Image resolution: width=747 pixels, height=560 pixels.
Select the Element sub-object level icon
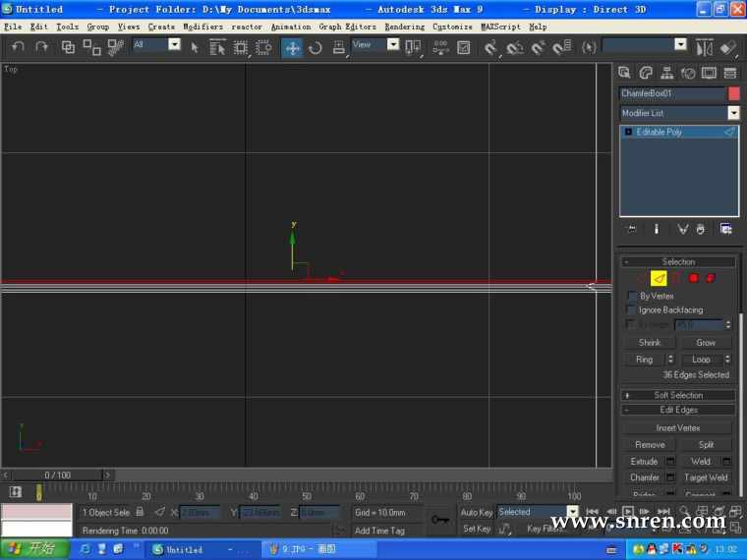(x=711, y=278)
